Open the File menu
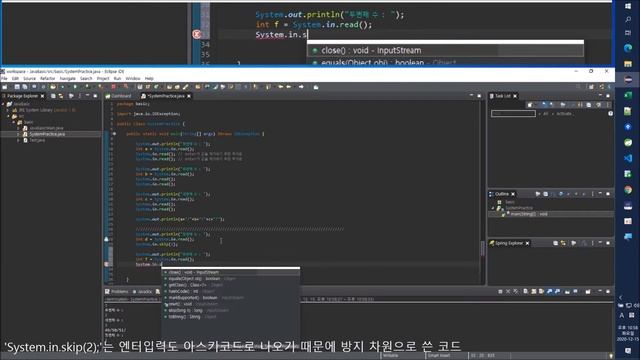This screenshot has width=640, height=360. point(4,78)
